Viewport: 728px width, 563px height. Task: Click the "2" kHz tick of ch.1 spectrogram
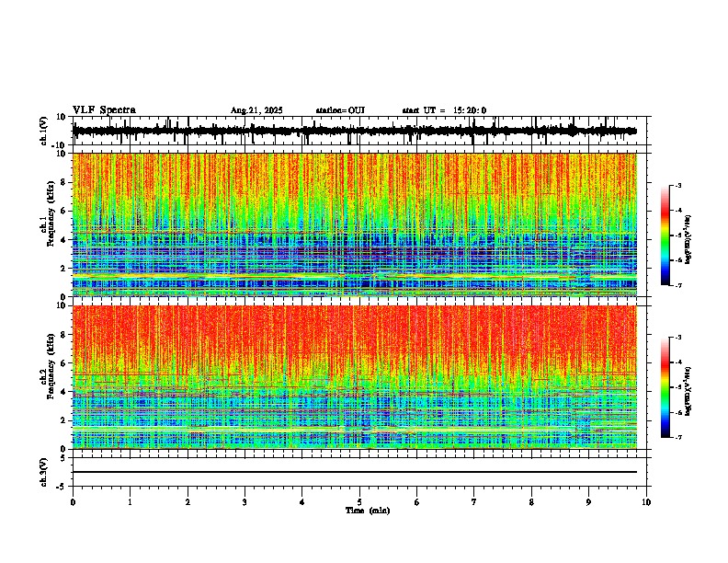coord(64,268)
